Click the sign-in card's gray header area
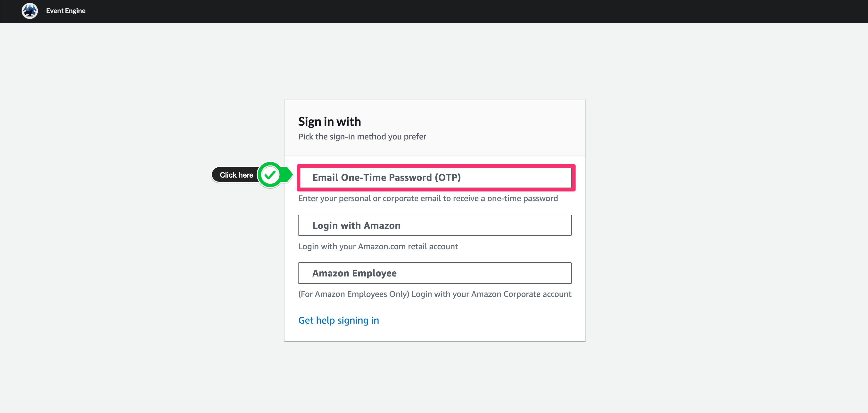This screenshot has width=868, height=413. (505, 128)
